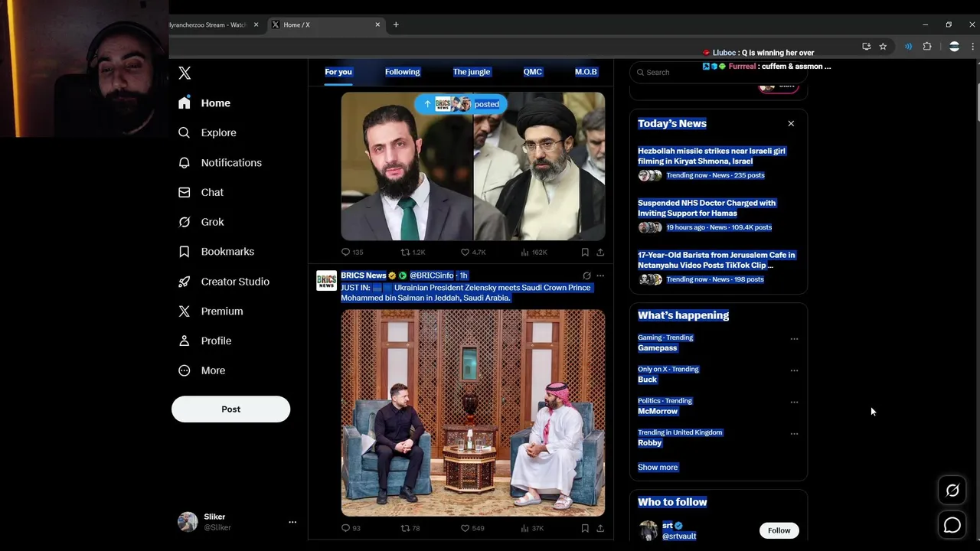Screen dimensions: 980x551
Task: Open options for Robby trend
Action: (794, 434)
